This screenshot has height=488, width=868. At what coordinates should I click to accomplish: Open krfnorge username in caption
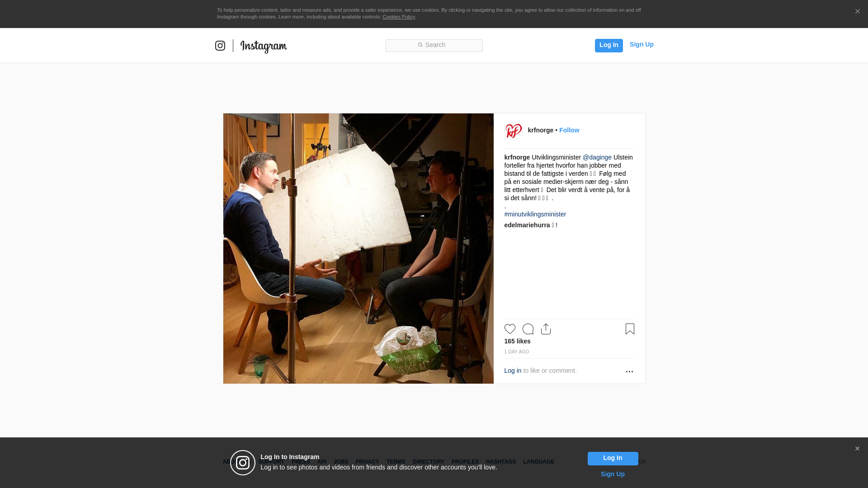click(517, 157)
